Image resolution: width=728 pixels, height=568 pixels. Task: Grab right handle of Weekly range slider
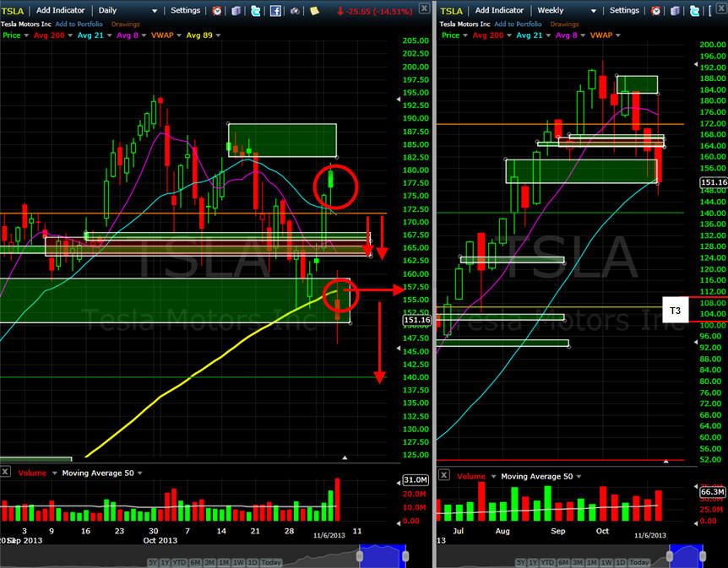703,555
